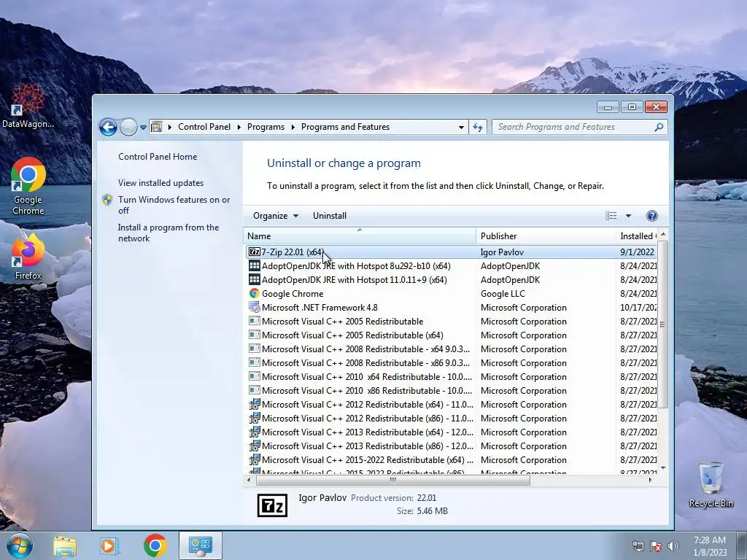
Task: Click the scroll down arrow of list
Action: tap(662, 469)
